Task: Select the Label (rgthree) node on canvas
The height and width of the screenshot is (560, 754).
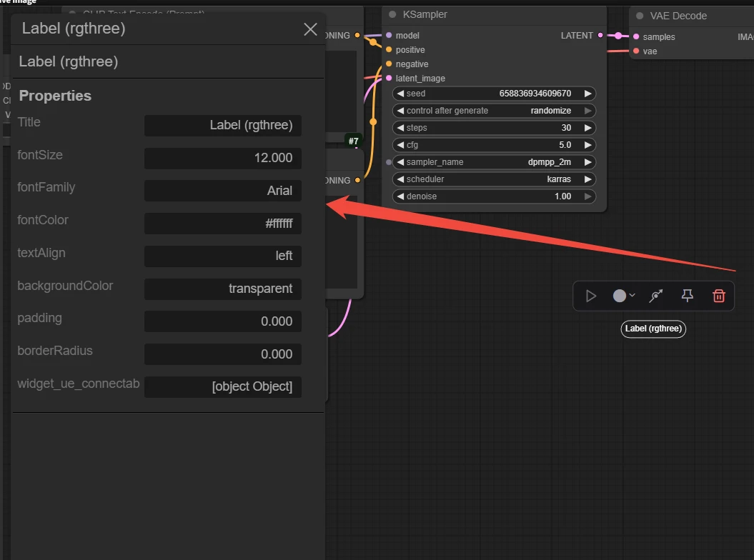Action: coord(653,329)
